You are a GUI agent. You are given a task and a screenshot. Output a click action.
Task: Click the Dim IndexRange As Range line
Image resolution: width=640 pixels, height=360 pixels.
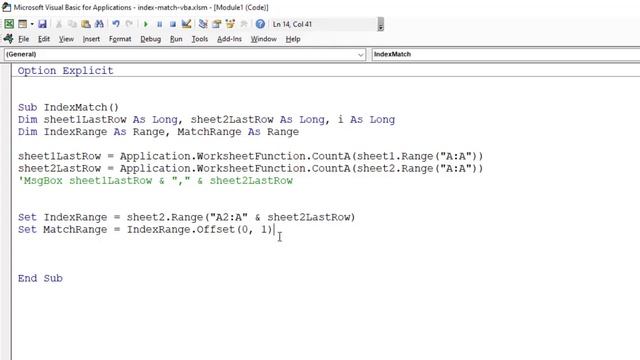click(x=158, y=132)
